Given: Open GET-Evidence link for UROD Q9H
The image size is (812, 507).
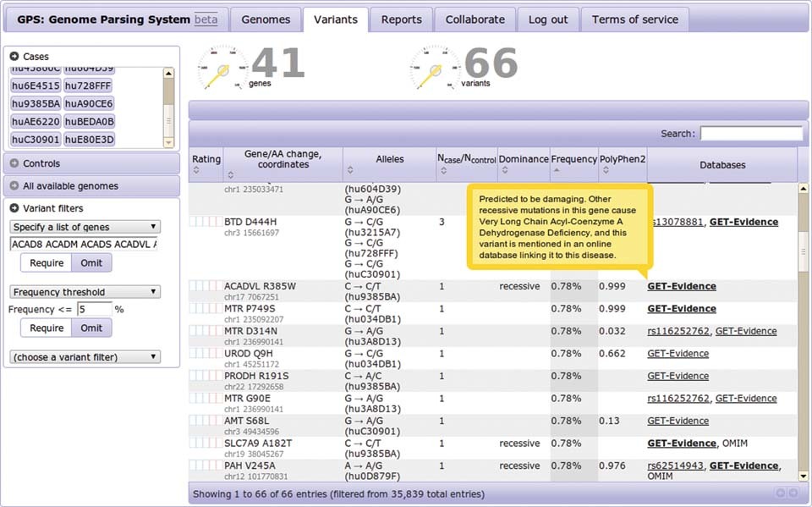Looking at the screenshot, I should pos(678,354).
